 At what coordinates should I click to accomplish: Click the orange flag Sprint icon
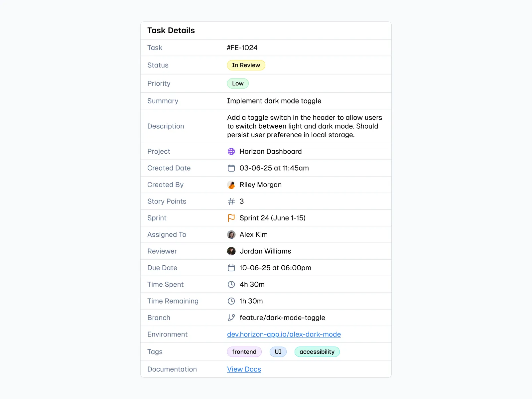pyautogui.click(x=231, y=218)
